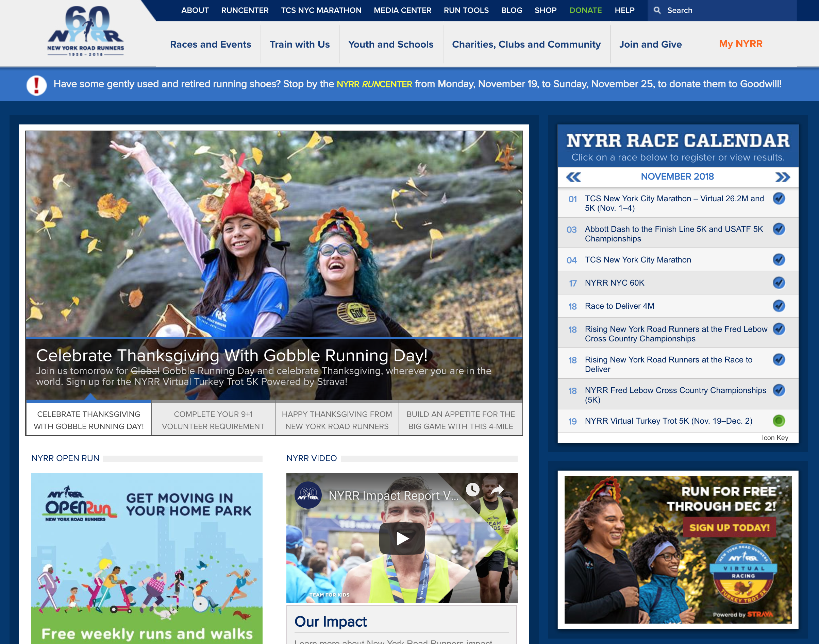Expand Charities, Clubs and Community navigation

tap(526, 45)
